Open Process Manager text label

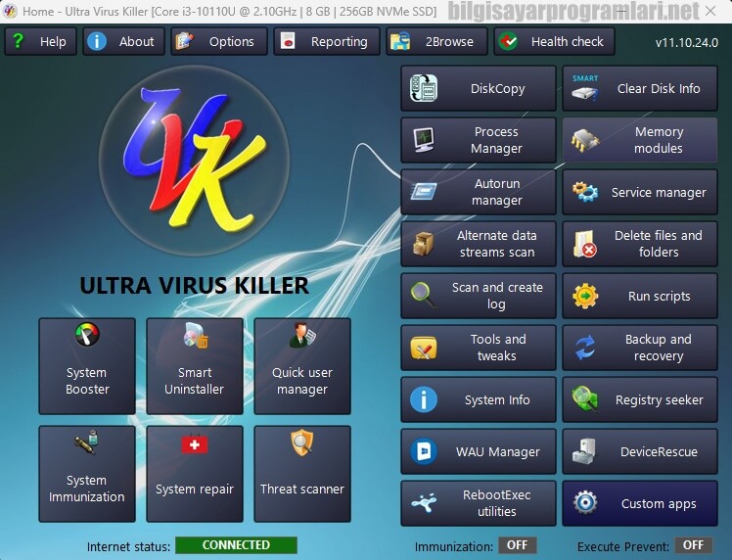(x=496, y=140)
